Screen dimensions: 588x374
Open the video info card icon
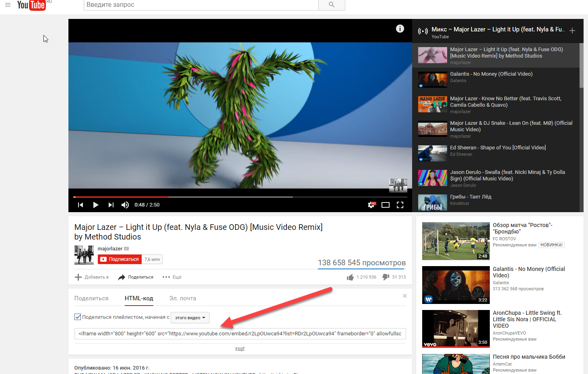pos(400,29)
